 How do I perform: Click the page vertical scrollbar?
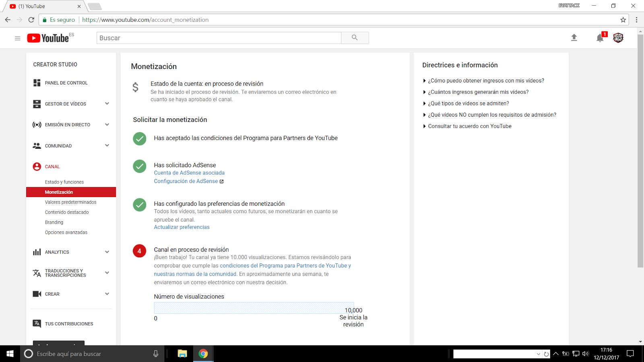[x=640, y=151]
